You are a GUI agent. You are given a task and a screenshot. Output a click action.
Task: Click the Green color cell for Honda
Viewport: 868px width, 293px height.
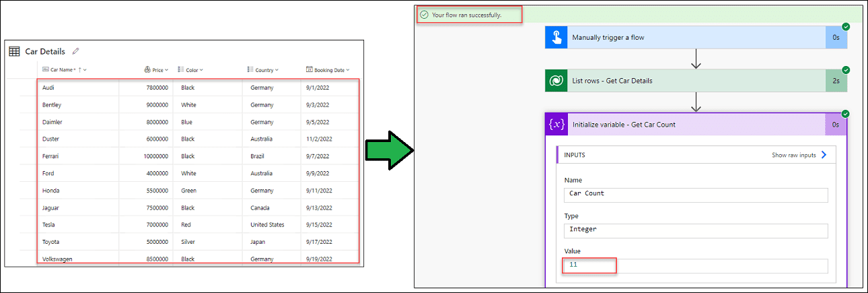tap(188, 191)
